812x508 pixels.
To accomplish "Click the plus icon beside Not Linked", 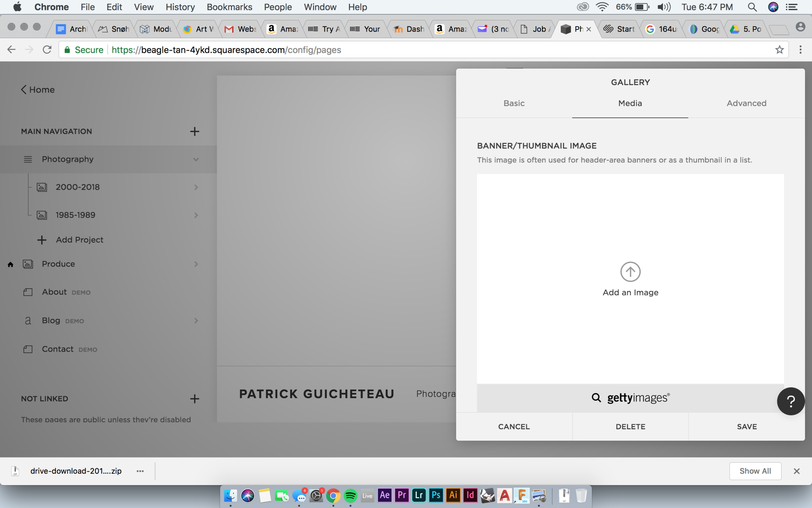I will coord(195,398).
